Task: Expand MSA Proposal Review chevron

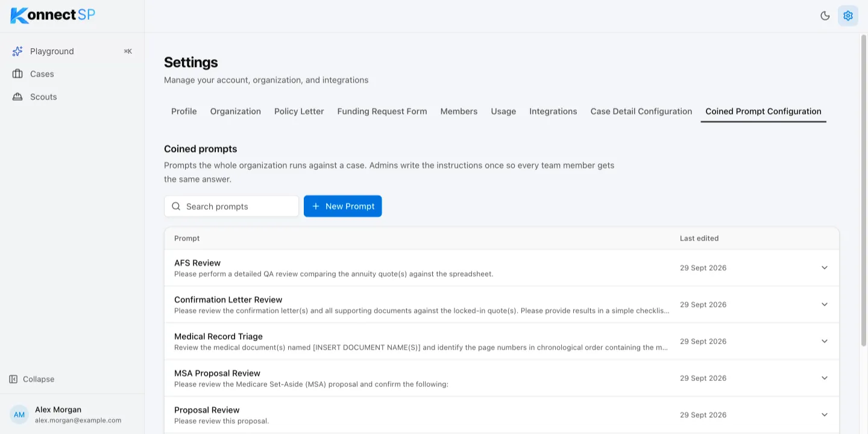Action: (x=825, y=378)
